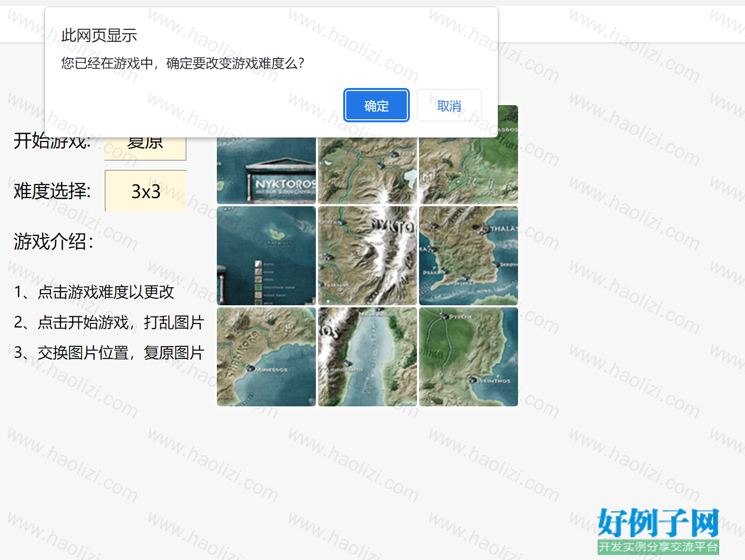
Task: Select the top-middle river valley puzzle tile
Action: (x=367, y=170)
